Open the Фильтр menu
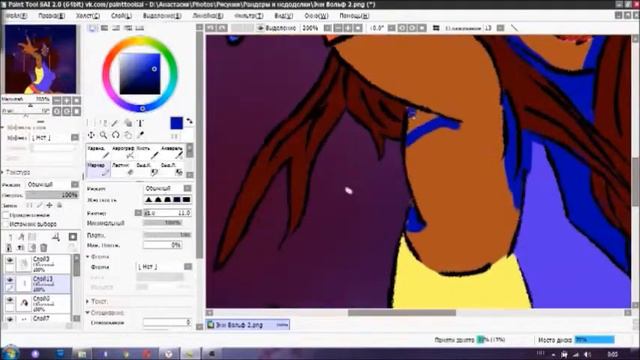 pos(249,16)
